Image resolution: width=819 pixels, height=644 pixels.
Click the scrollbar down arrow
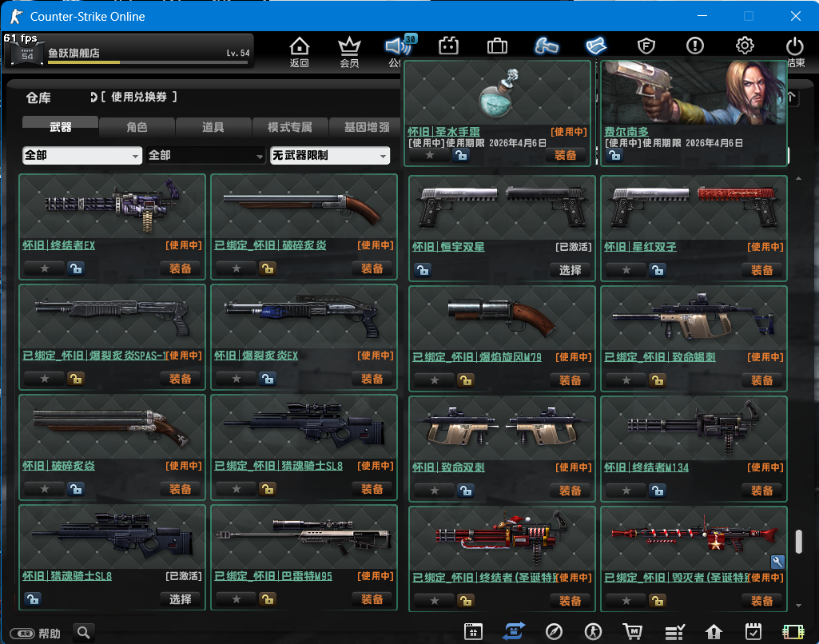click(x=799, y=606)
